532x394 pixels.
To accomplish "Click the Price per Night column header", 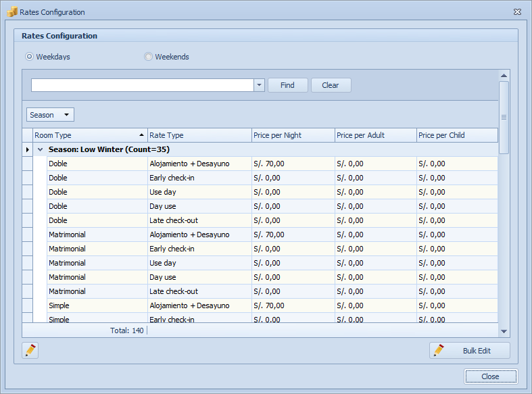I will click(x=293, y=135).
